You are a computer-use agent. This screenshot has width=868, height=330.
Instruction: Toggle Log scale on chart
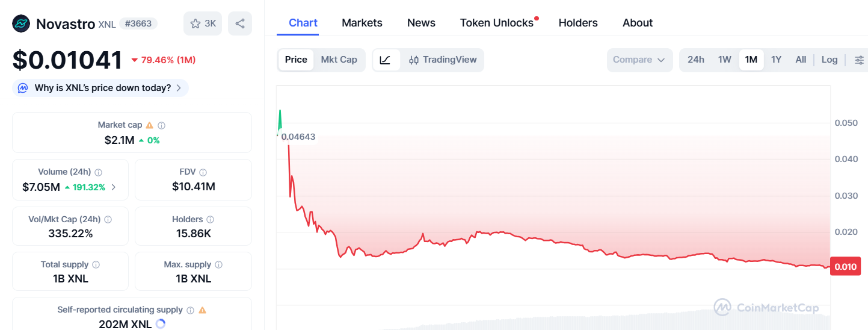tap(830, 60)
